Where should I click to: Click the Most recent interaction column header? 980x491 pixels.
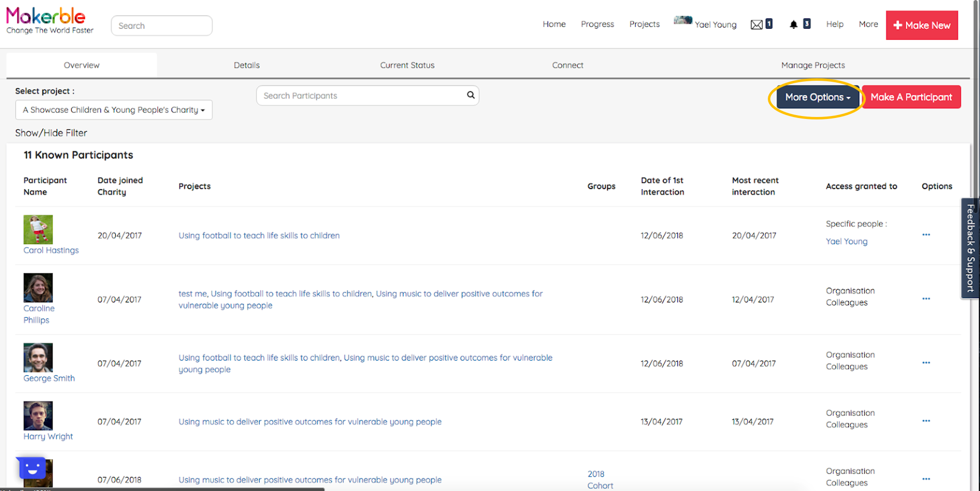[x=755, y=186]
